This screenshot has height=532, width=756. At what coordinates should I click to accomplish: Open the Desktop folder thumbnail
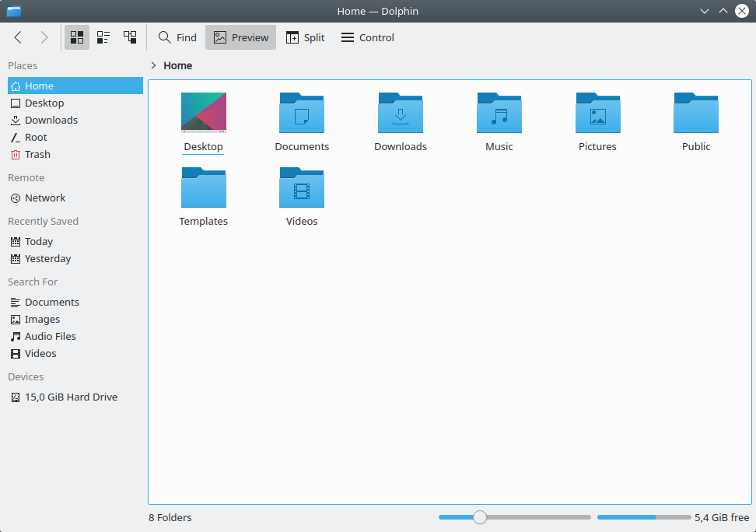pos(203,114)
